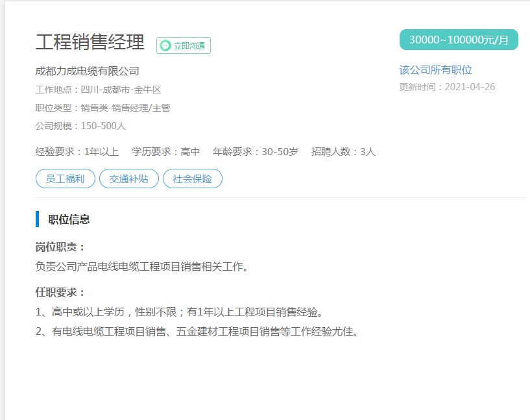Click 职位类型：销售类-销售经理/主管 text
Screen dimensions: 530x420
102,108
